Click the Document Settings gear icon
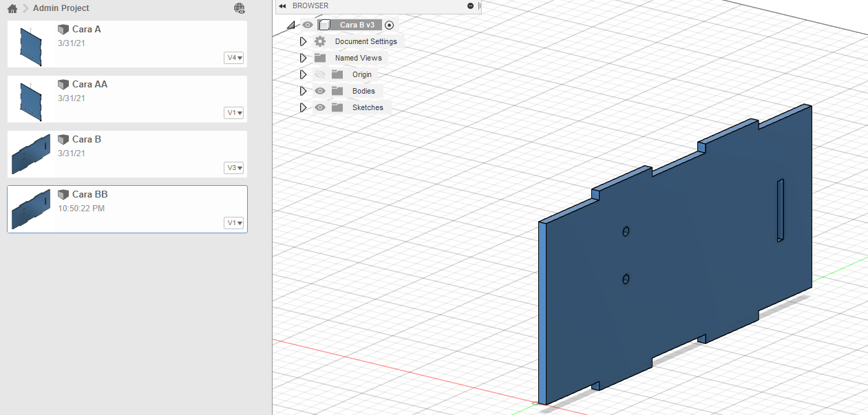 [320, 41]
